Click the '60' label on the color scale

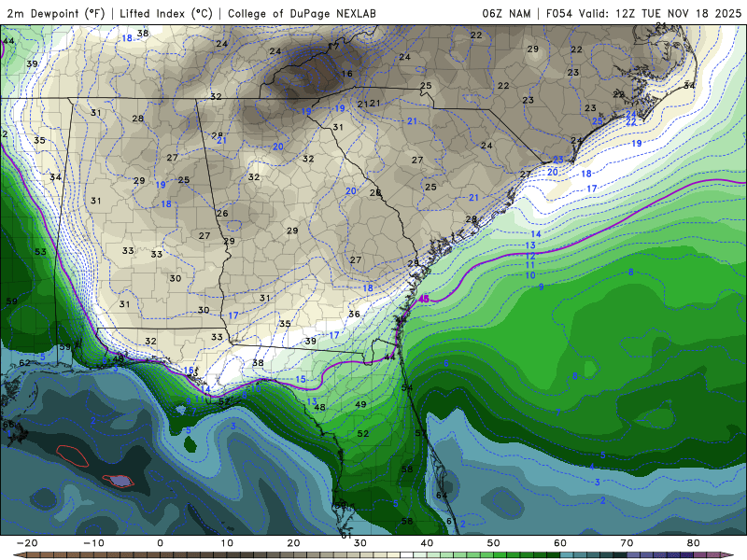pos(560,543)
